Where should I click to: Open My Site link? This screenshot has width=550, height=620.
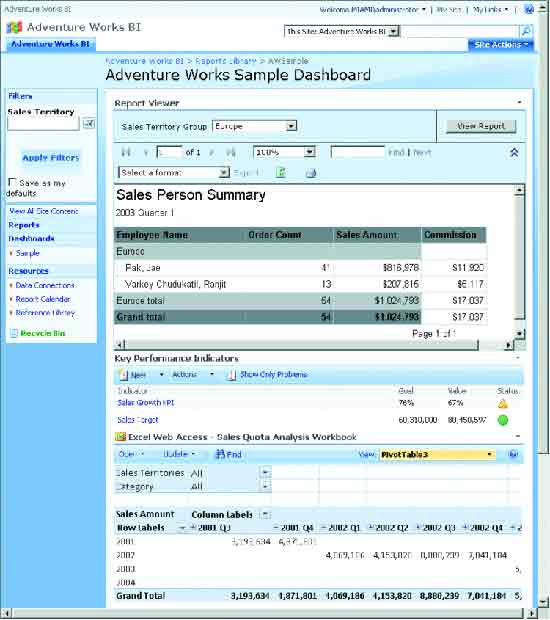click(x=449, y=9)
